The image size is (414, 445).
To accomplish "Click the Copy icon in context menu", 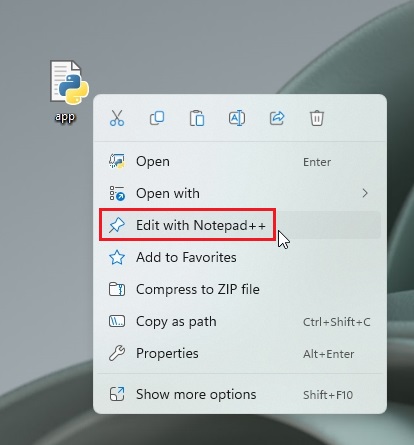I will coord(157,118).
